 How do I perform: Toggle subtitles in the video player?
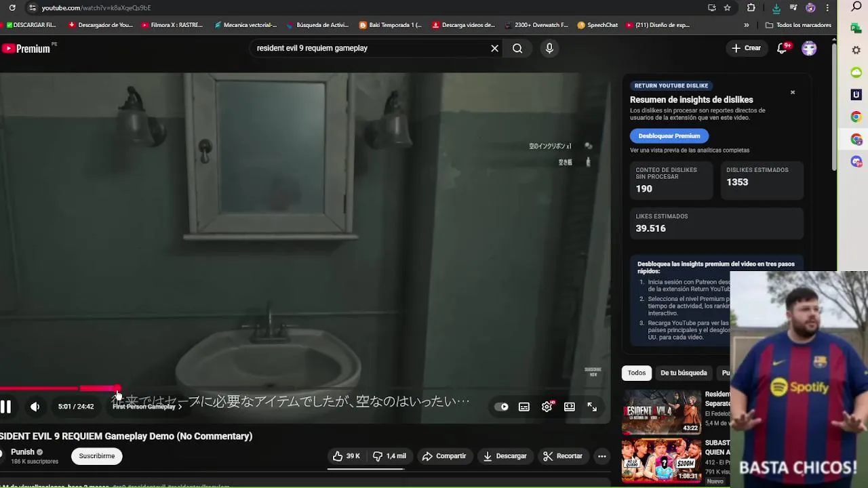(524, 407)
